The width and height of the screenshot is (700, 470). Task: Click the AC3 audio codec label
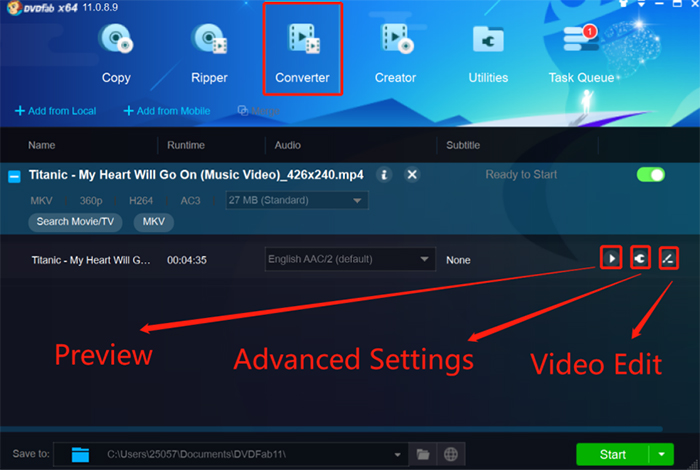coord(190,201)
